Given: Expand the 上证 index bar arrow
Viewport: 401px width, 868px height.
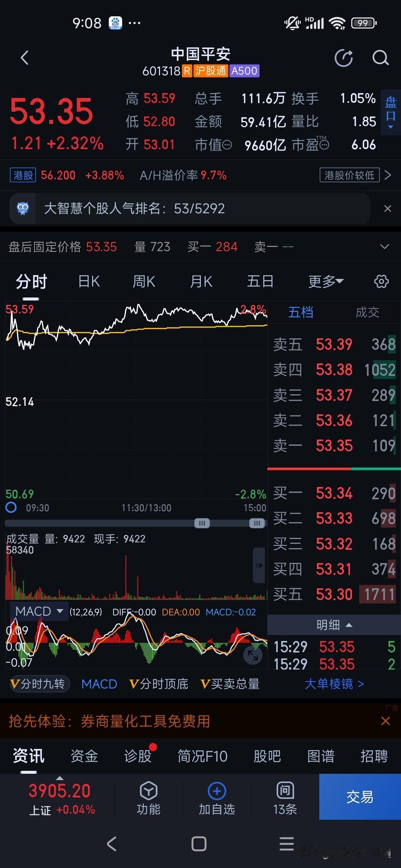Looking at the screenshot, I should click(x=59, y=777).
